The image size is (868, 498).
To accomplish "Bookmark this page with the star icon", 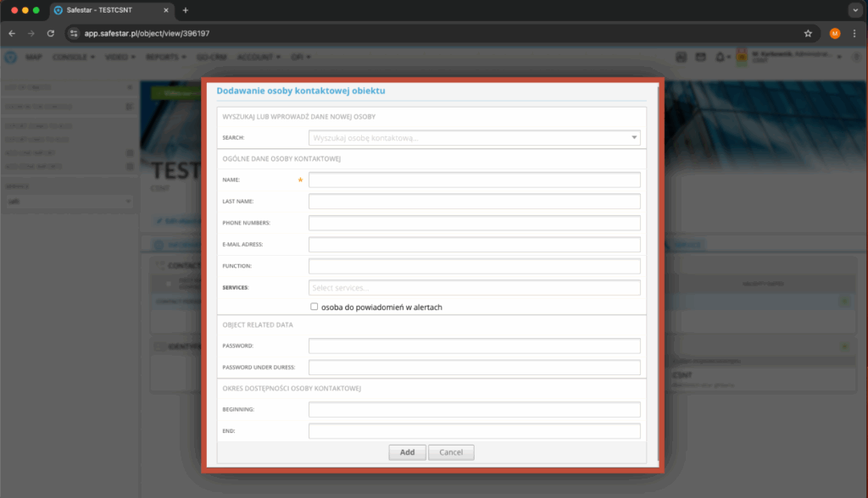I will [x=808, y=33].
